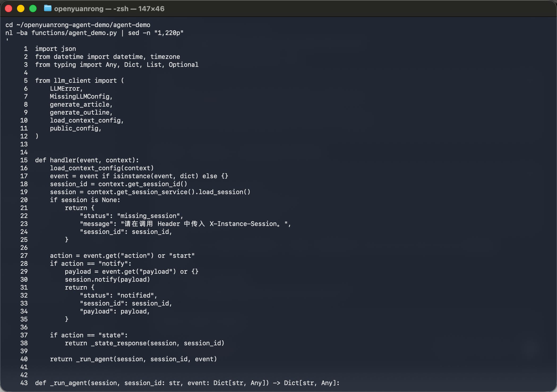
Task: Click 'session_id = context.get_session_id()' line
Action: (x=119, y=184)
